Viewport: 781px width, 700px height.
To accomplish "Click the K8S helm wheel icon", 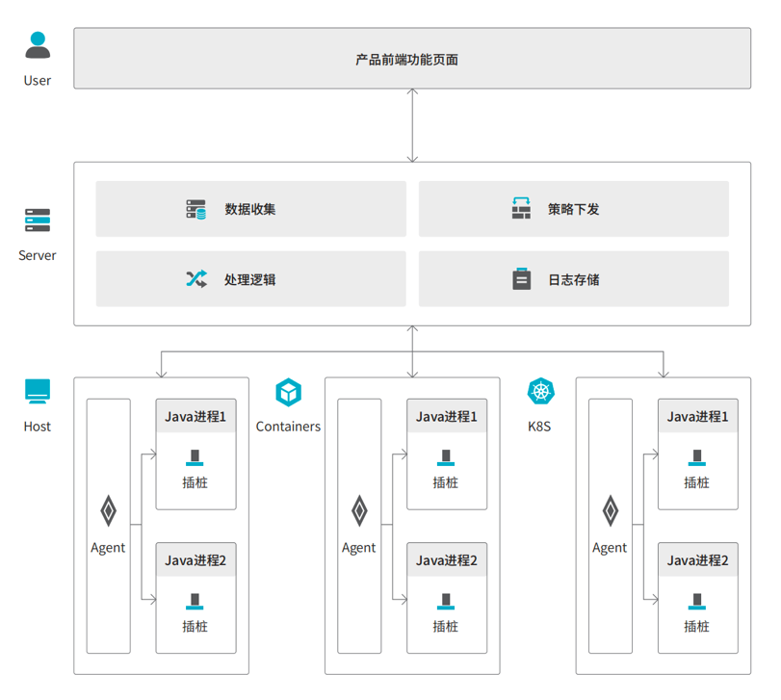I will tap(540, 391).
